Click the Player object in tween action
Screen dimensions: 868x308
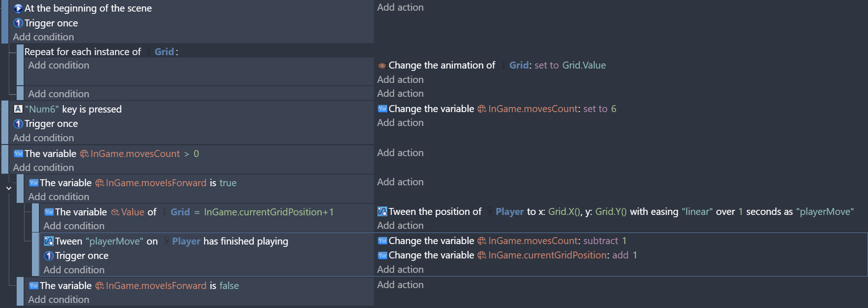point(509,212)
